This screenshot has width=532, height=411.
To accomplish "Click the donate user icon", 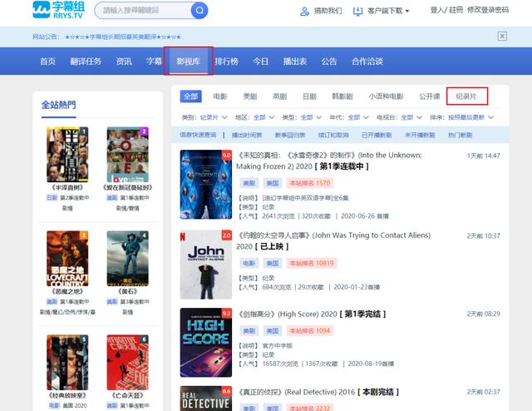I will [x=305, y=11].
